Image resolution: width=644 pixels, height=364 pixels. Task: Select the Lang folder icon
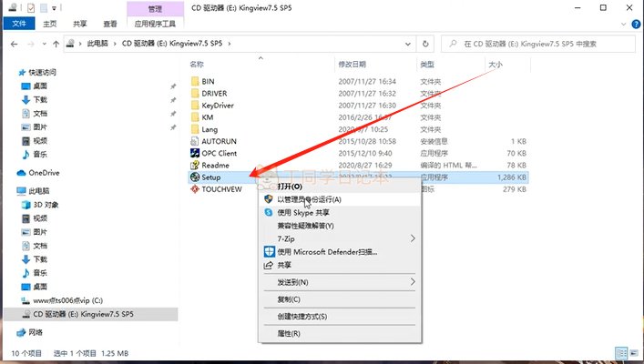point(195,129)
